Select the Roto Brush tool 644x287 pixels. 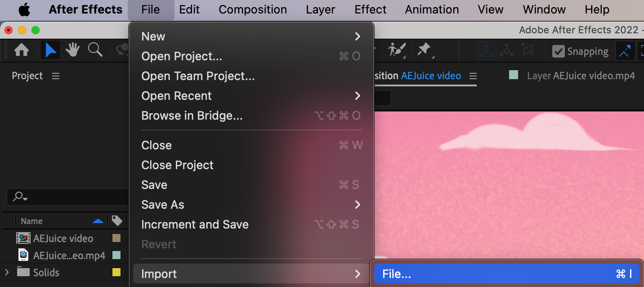tap(397, 50)
